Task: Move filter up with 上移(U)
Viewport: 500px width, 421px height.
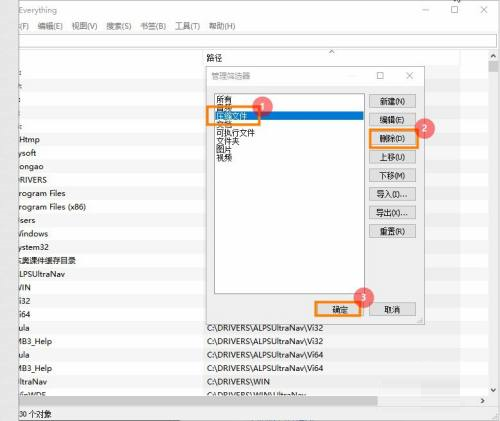Action: pyautogui.click(x=392, y=157)
